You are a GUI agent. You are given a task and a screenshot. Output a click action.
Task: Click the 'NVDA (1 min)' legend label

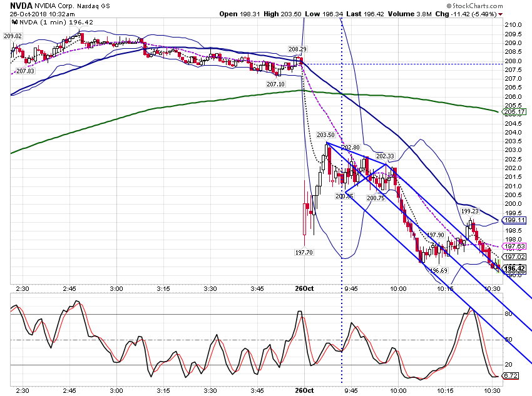click(x=43, y=23)
